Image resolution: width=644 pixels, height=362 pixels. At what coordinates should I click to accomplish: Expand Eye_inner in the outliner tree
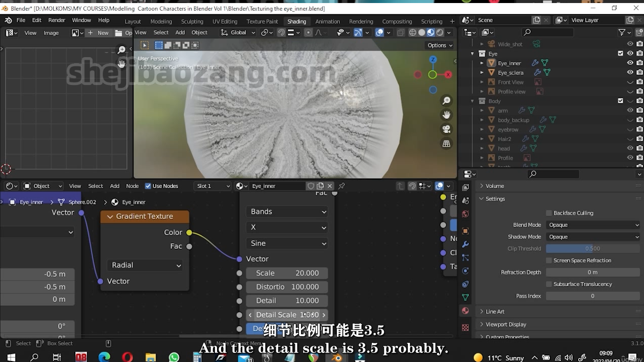pyautogui.click(x=482, y=63)
